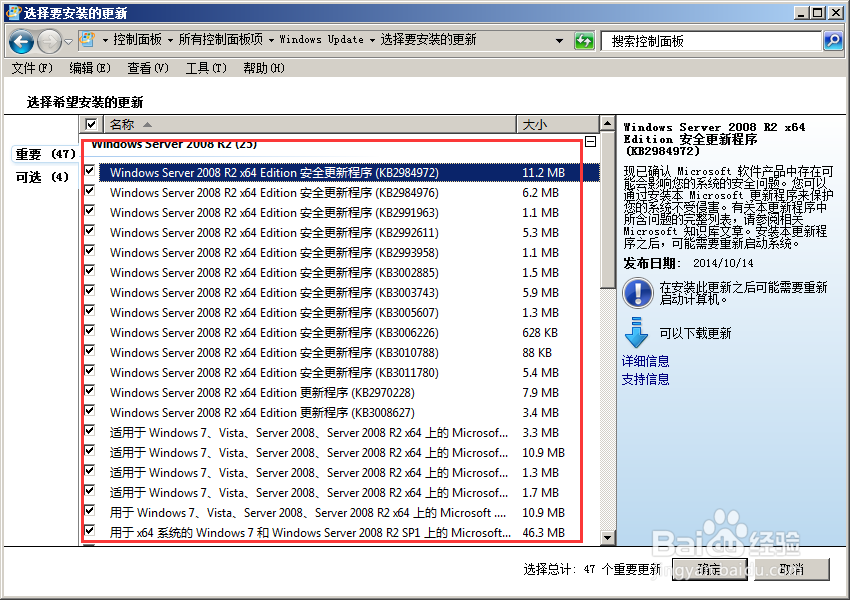Screen dimensions: 850x600
Task: Click the 控制面板 breadcrumb
Action: pyautogui.click(x=138, y=40)
